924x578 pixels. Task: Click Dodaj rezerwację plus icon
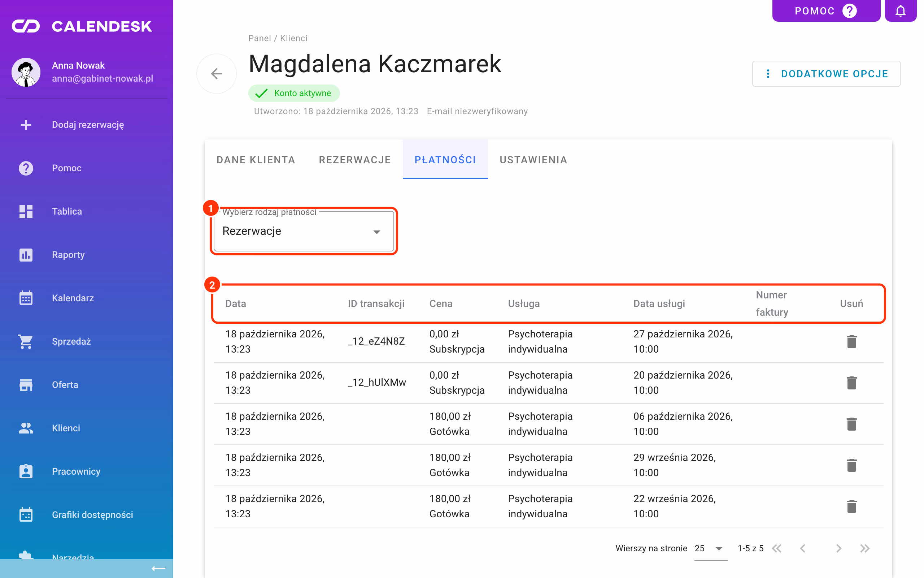tap(26, 125)
